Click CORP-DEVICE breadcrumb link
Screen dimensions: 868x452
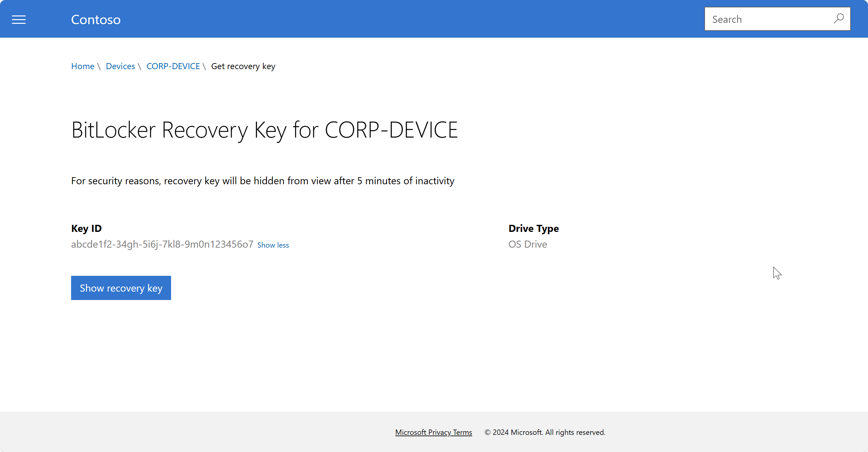coord(173,65)
